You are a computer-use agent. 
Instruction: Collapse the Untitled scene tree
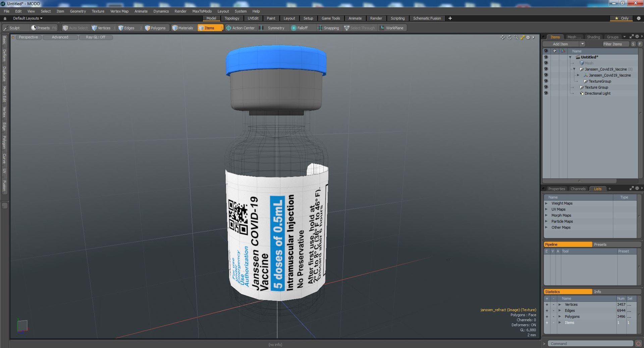tap(570, 57)
